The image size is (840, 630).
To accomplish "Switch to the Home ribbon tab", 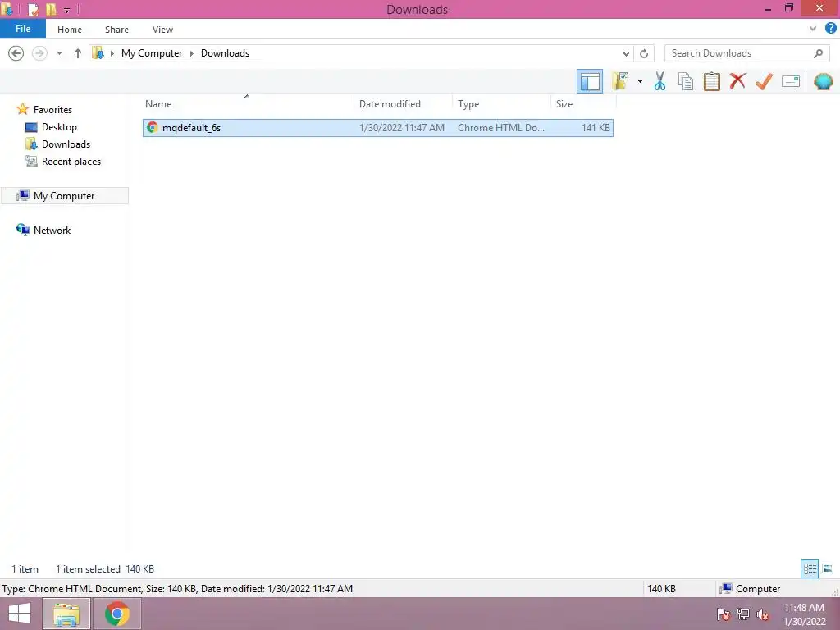I will pos(70,30).
